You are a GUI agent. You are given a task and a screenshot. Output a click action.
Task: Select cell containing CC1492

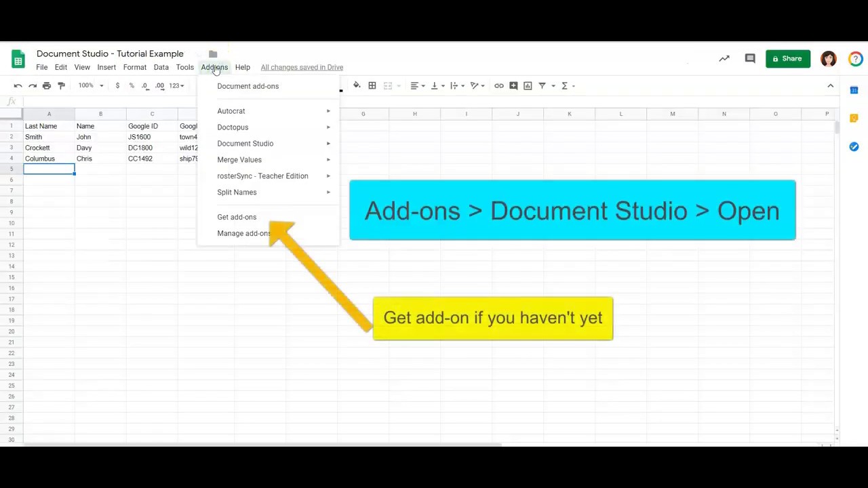152,159
